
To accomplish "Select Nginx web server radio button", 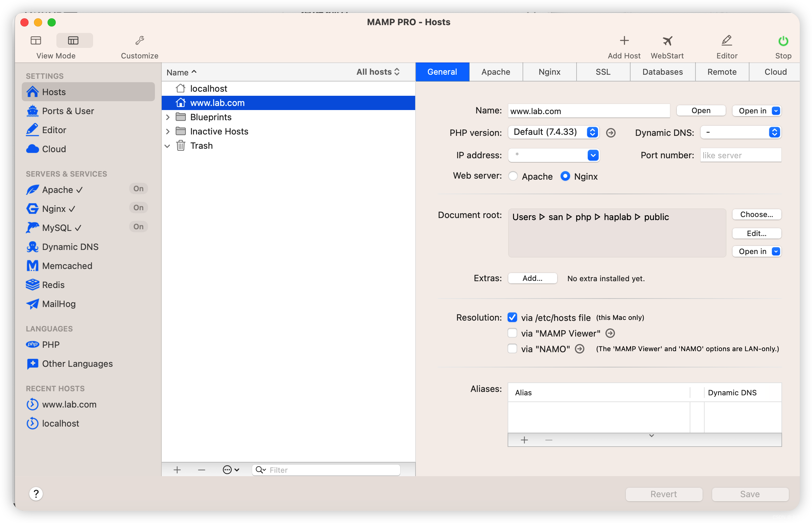I will click(x=565, y=176).
